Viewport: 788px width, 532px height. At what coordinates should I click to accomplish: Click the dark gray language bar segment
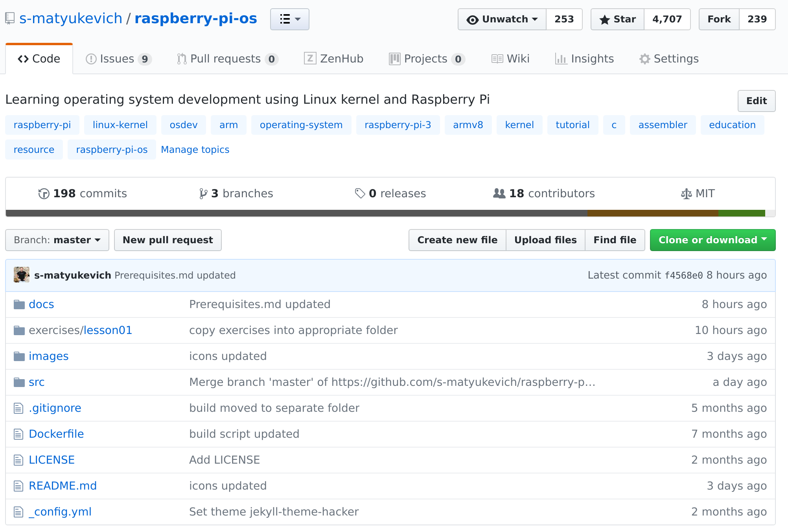(296, 213)
